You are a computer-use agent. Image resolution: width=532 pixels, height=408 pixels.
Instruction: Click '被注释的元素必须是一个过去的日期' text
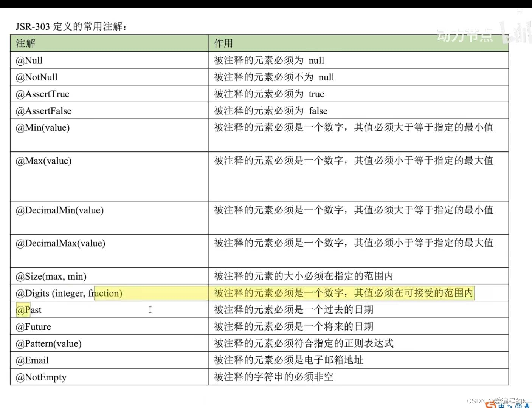tap(294, 310)
